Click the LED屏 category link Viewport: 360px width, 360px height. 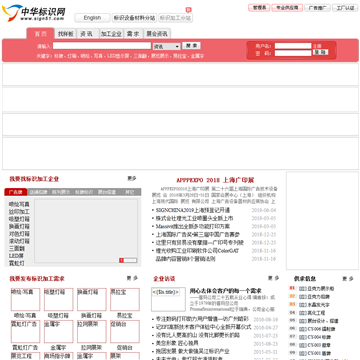click(16, 256)
